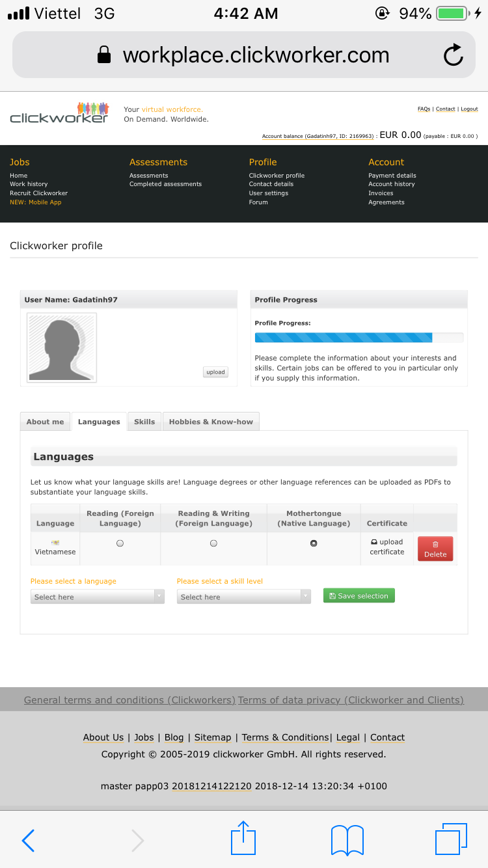Open the Agreements link
This screenshot has width=488, height=868.
386,202
